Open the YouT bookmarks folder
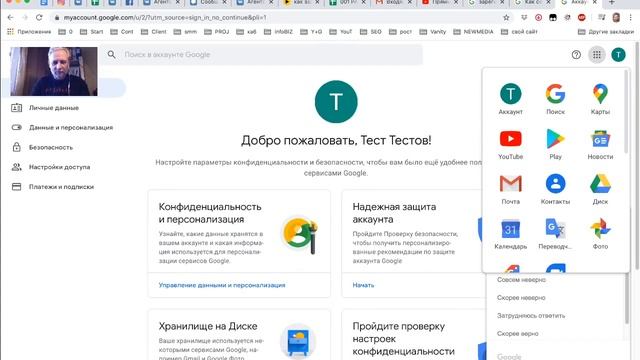The image size is (640, 360). click(341, 31)
